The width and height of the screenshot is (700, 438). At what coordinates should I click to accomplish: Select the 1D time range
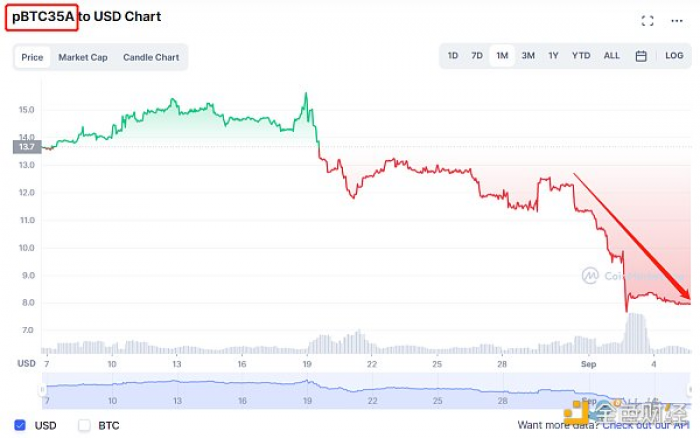coord(453,56)
